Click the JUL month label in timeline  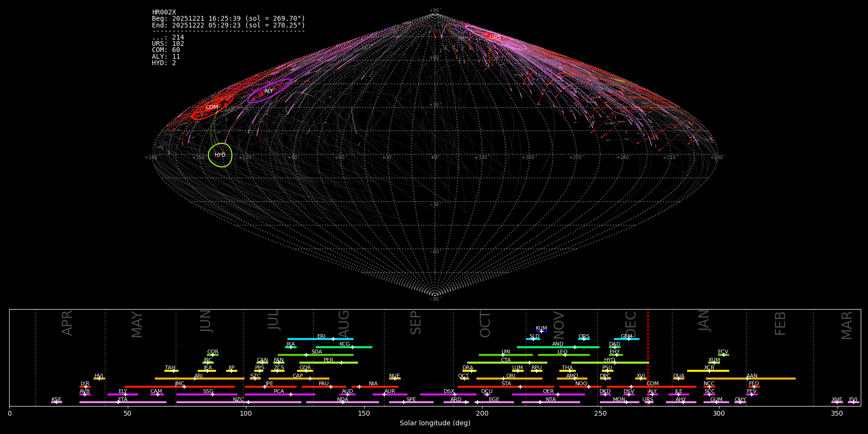click(273, 320)
